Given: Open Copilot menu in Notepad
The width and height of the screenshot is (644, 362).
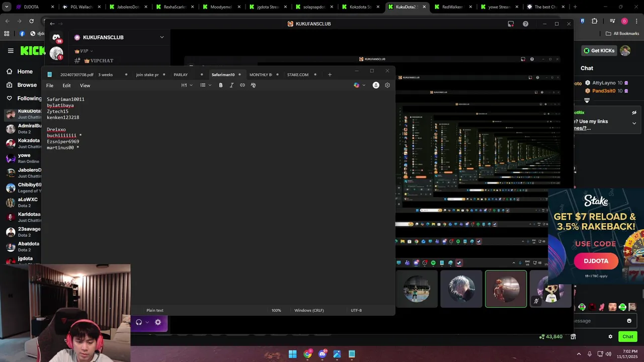Looking at the screenshot, I should coord(359,85).
